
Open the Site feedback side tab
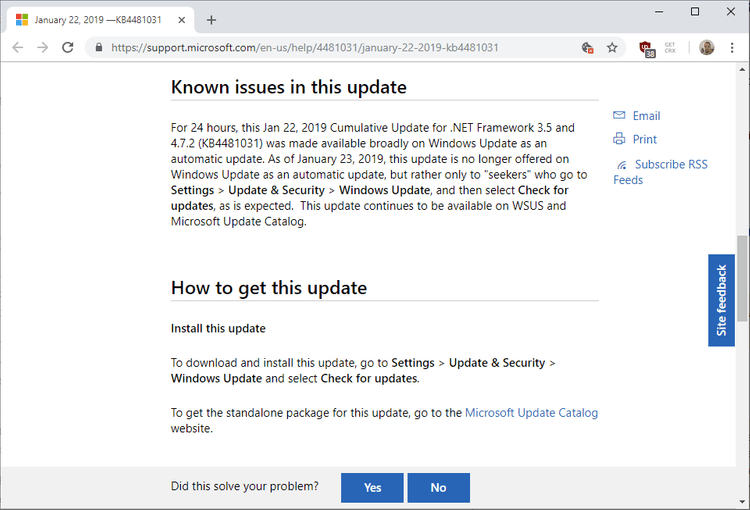tap(721, 300)
